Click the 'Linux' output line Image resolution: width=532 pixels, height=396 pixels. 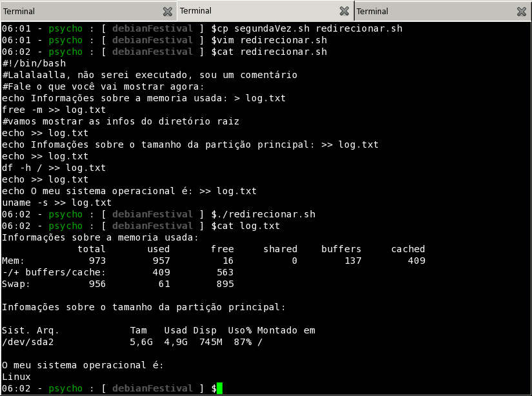16,377
